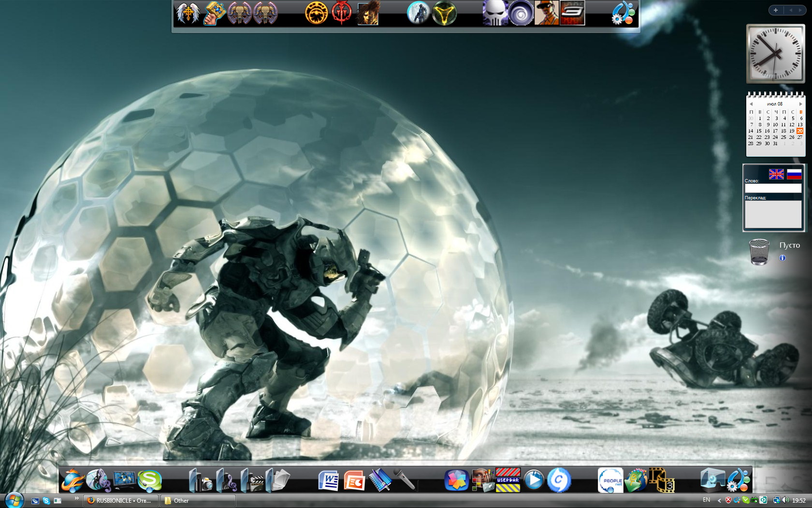
Task: Open the green Y-shaped emblem game
Action: coord(444,13)
